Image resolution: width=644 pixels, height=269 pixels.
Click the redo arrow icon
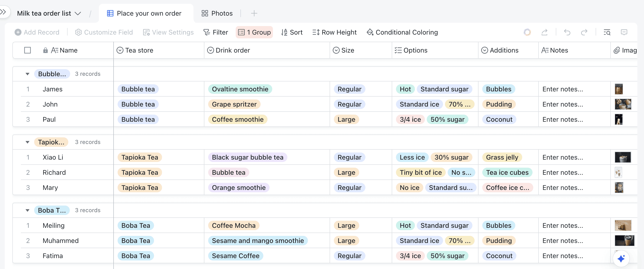click(x=584, y=32)
